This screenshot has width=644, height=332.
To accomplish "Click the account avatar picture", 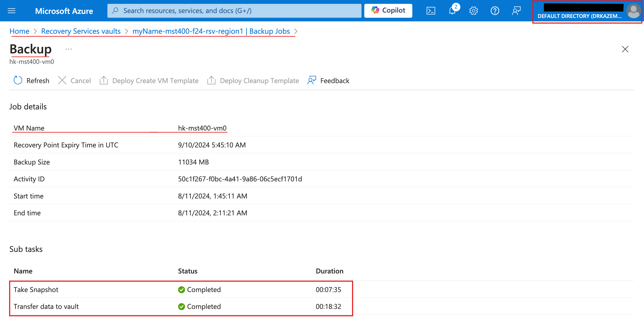I will [633, 11].
